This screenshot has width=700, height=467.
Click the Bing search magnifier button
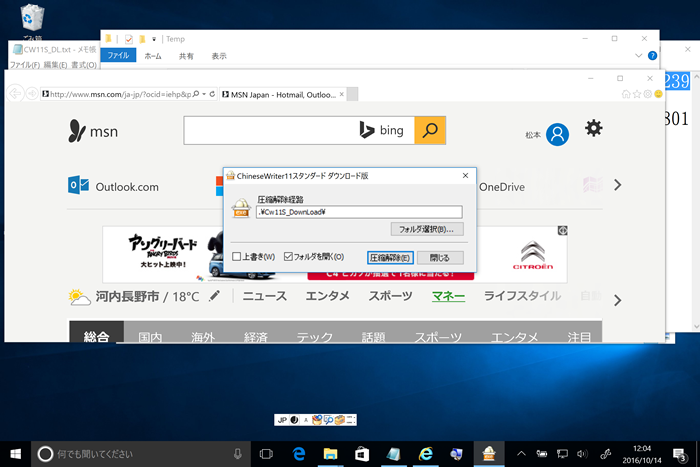tap(430, 130)
